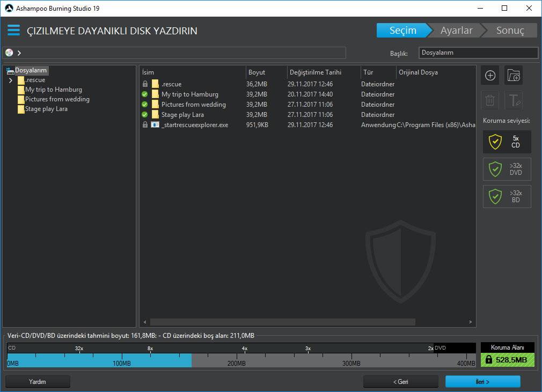Image resolution: width=542 pixels, height=392 pixels.
Task: Select >32x DVD protection level
Action: [507, 169]
